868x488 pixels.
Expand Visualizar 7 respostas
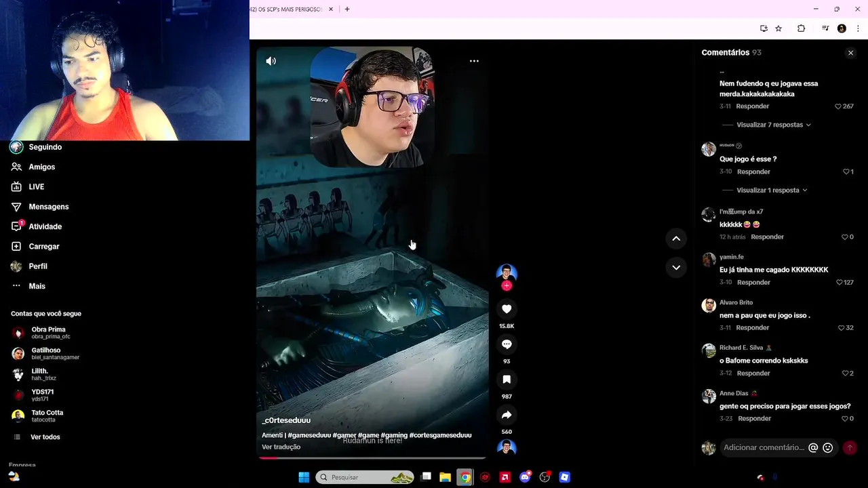pos(774,125)
